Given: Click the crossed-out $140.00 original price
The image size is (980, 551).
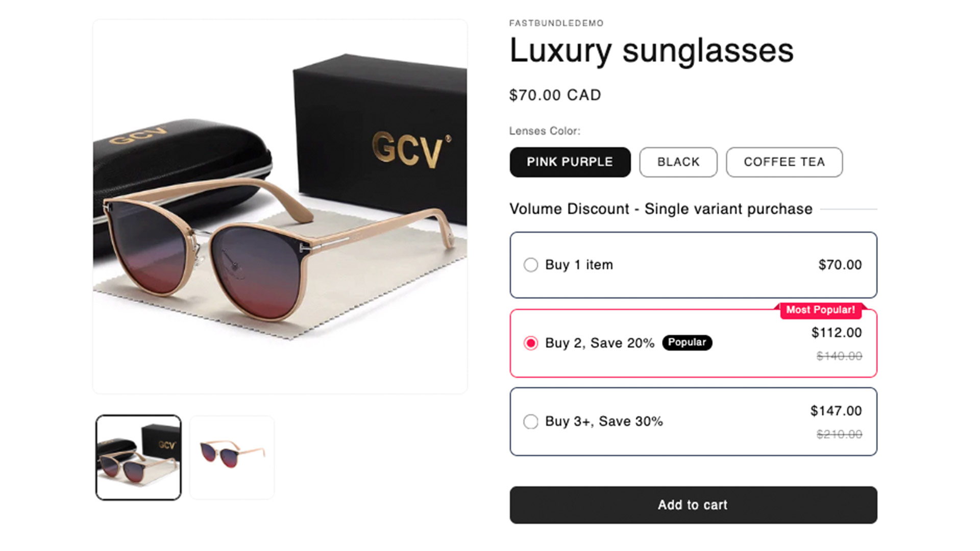Looking at the screenshot, I should point(839,356).
